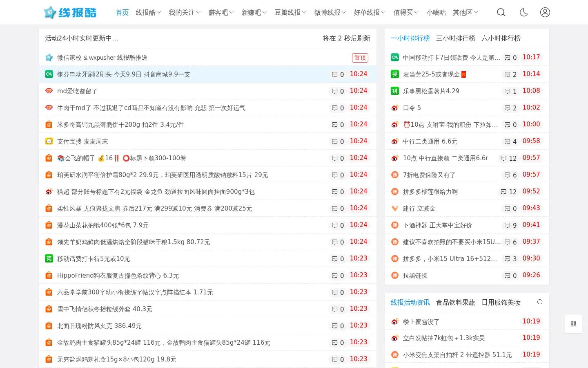The height and width of the screenshot is (368, 588).
Task: Open 牛肉干md了 post link
Action: click(x=151, y=108)
